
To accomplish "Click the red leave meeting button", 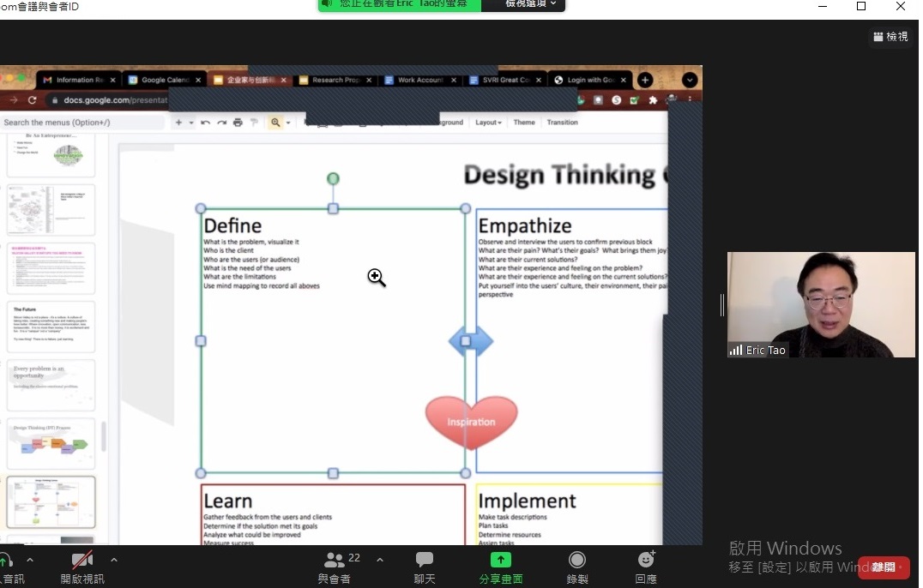I will click(884, 567).
